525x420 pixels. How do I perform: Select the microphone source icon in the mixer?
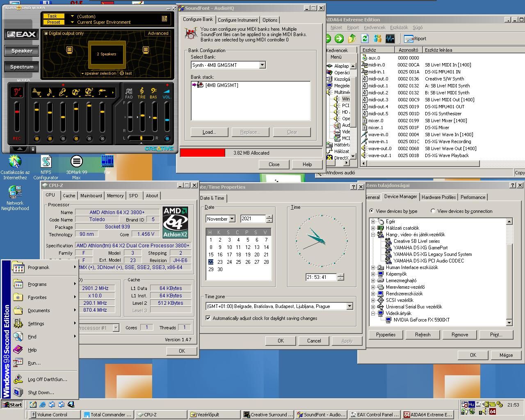(63, 92)
